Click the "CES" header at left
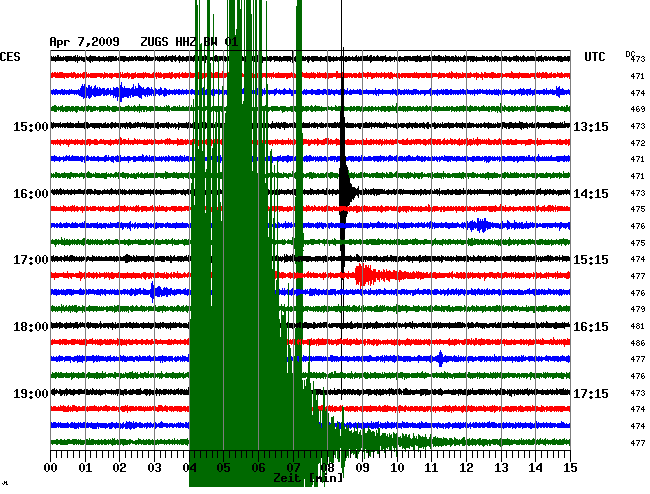This screenshot has height=494, width=650. 10,57
